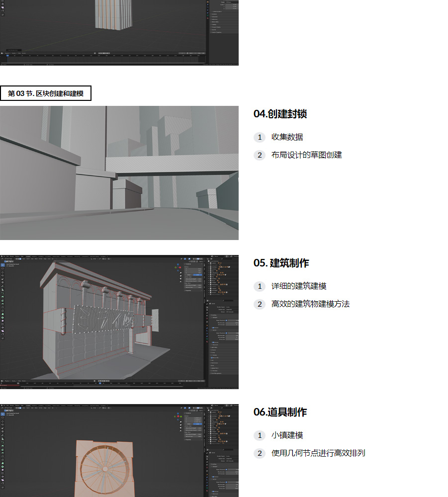Screen dimensions: 448x497
Task: Click the list item 使用几何节点进行高效排列
Action: click(318, 453)
